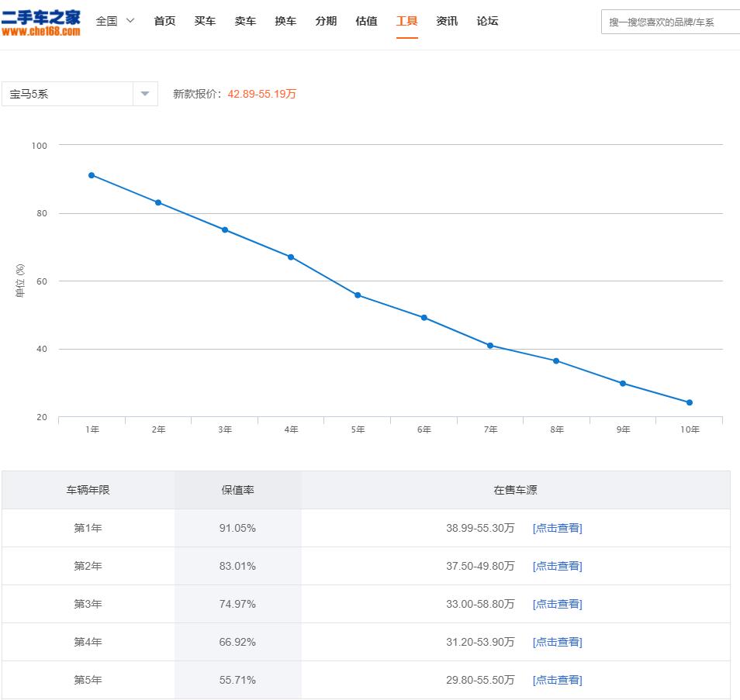Click 点击查看 for 第3年 vehicles
Viewport: 740px width, 700px height.
pos(556,604)
